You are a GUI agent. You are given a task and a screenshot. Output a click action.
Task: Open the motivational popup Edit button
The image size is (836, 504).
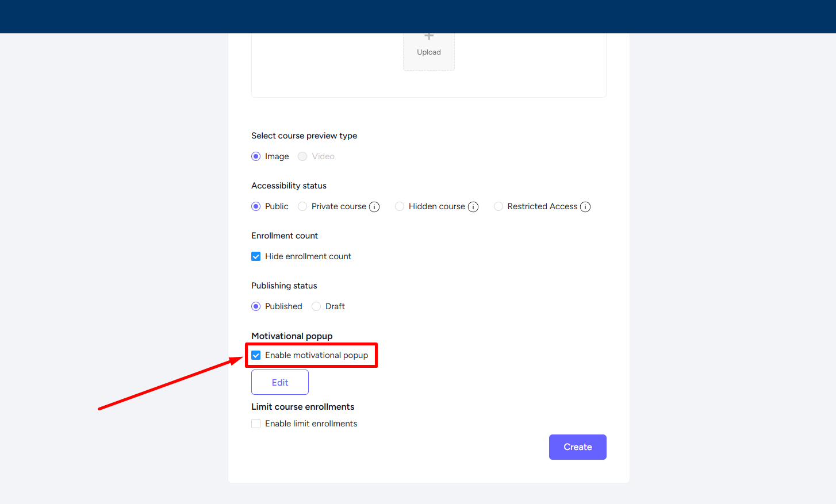(280, 382)
